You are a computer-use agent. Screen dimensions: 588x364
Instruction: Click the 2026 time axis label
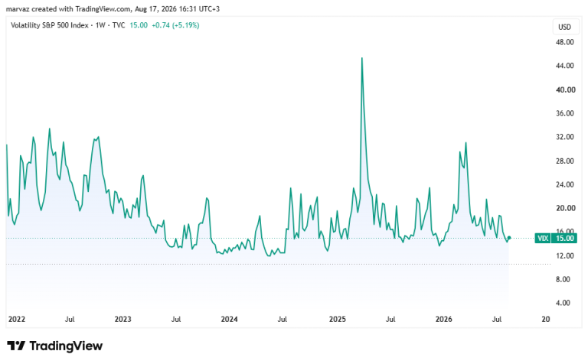pyautogui.click(x=443, y=320)
